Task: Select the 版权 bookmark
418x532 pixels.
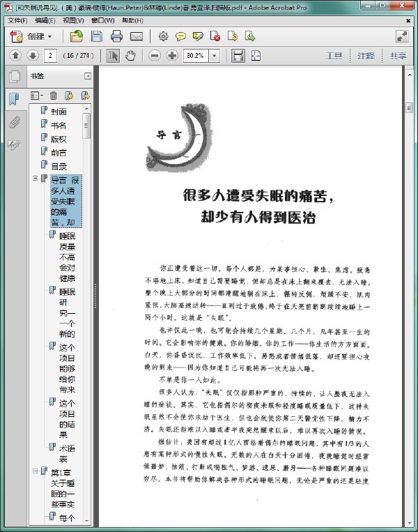Action: [59, 139]
